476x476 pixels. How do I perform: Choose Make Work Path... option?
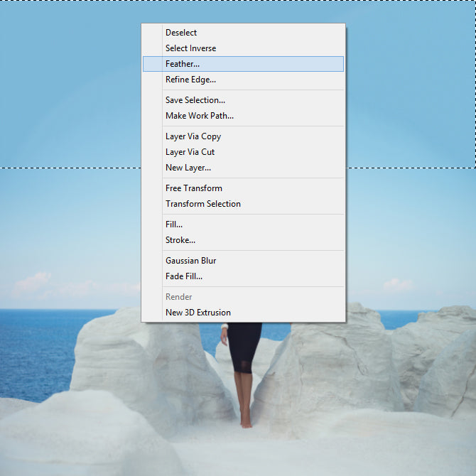[243, 116]
